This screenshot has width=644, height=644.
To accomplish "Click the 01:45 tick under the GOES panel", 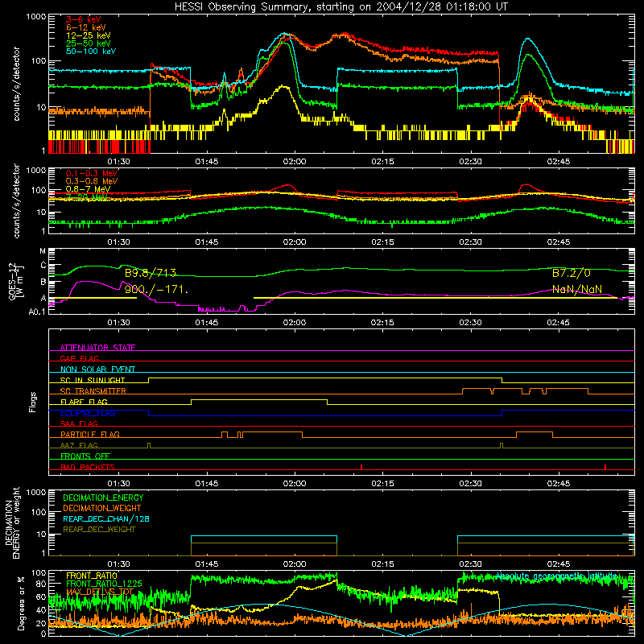I will 207,323.
